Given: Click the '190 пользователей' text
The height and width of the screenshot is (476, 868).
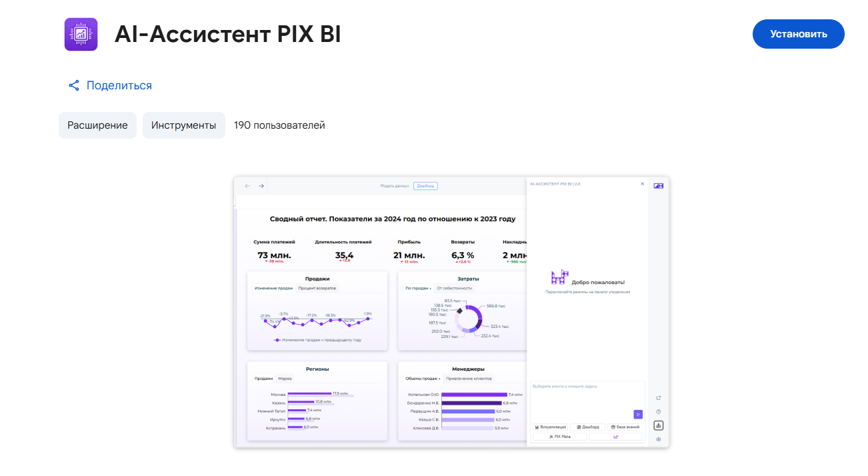Looking at the screenshot, I should pyautogui.click(x=279, y=125).
